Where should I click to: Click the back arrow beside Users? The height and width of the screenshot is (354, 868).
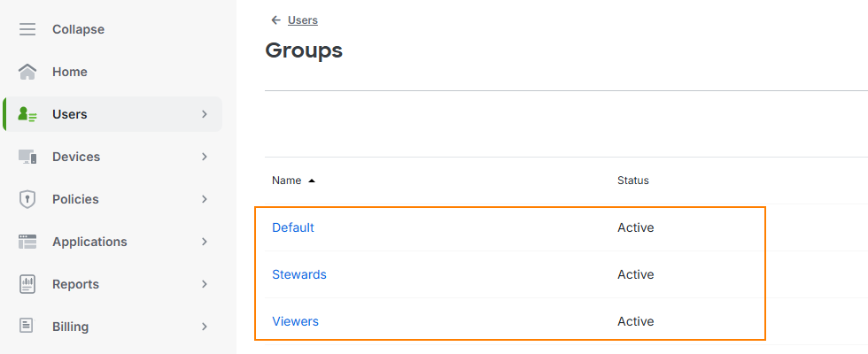[275, 20]
